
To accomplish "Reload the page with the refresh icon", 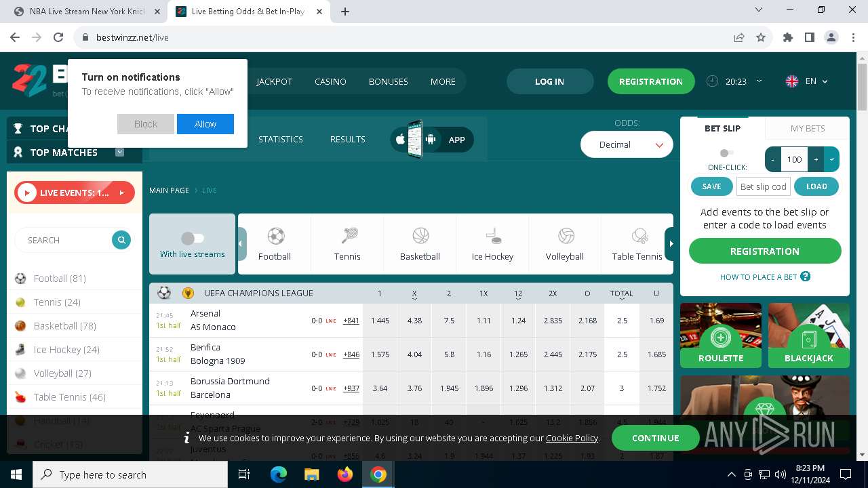I will [58, 37].
